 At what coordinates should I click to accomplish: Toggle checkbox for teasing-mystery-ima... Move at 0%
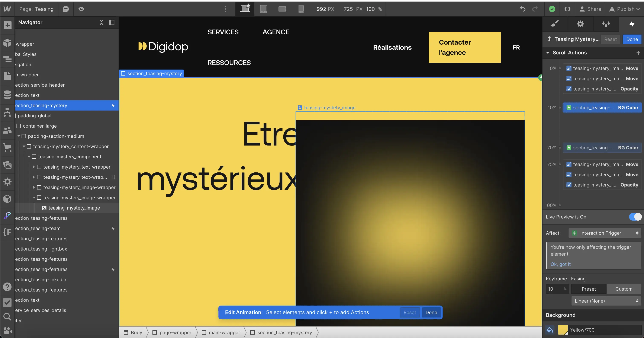click(569, 68)
